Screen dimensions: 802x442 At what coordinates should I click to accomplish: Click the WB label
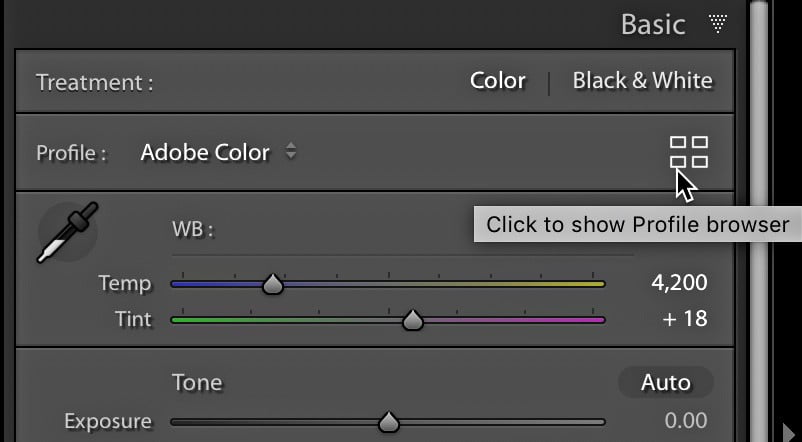193,230
